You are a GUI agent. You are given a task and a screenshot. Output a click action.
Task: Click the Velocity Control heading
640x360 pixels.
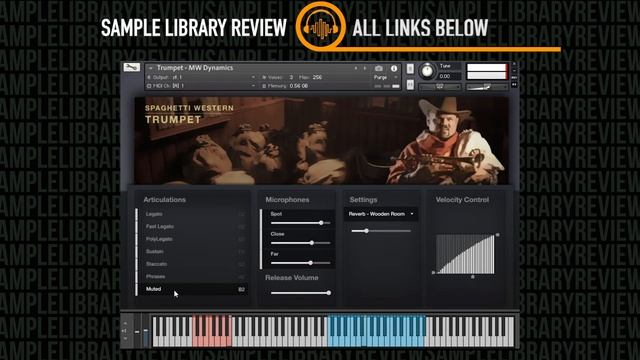(462, 200)
